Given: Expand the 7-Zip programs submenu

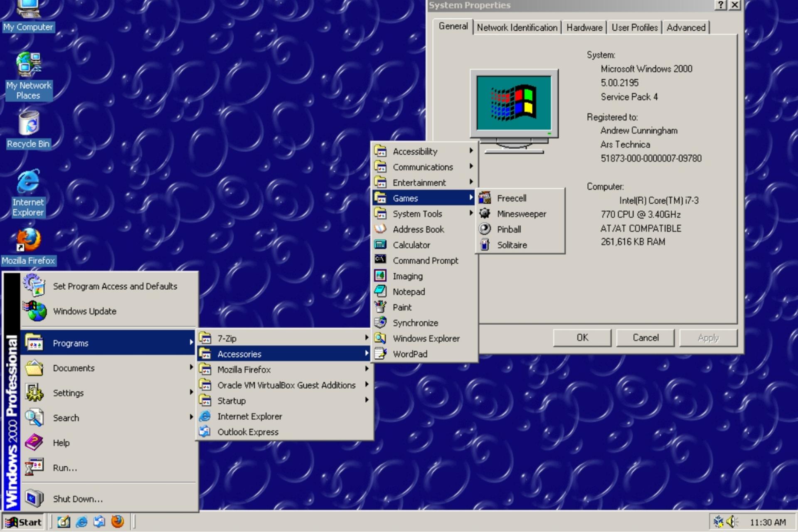Looking at the screenshot, I should (285, 338).
